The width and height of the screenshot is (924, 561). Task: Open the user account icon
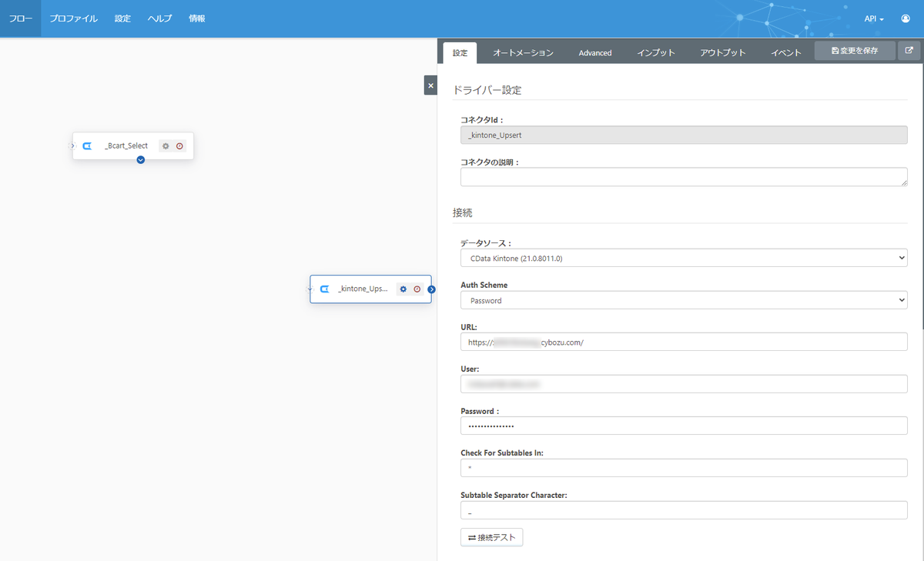(906, 18)
